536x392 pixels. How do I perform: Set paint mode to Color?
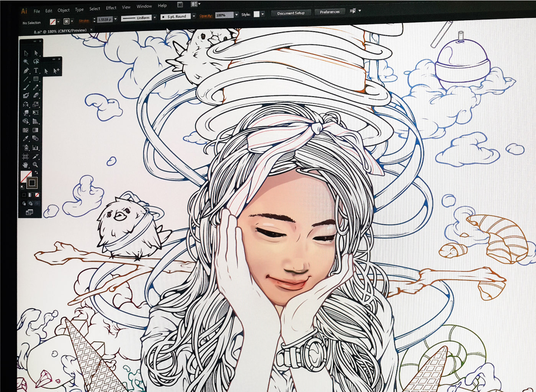(x=24, y=195)
